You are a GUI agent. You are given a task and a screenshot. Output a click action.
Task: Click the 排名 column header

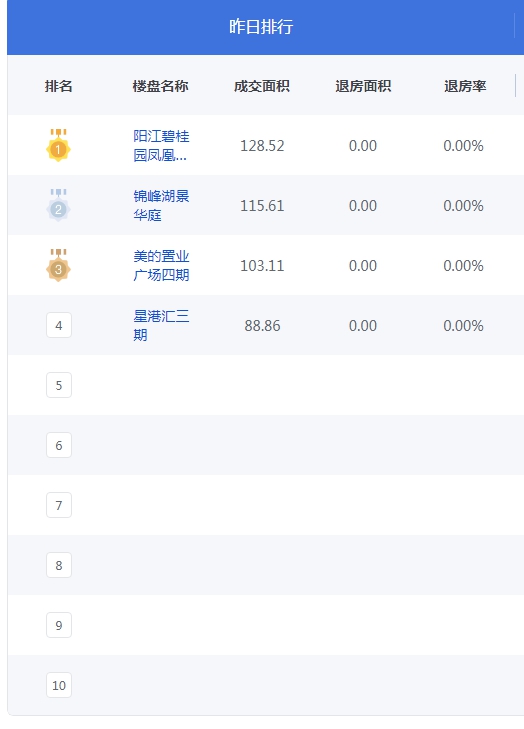tap(59, 86)
